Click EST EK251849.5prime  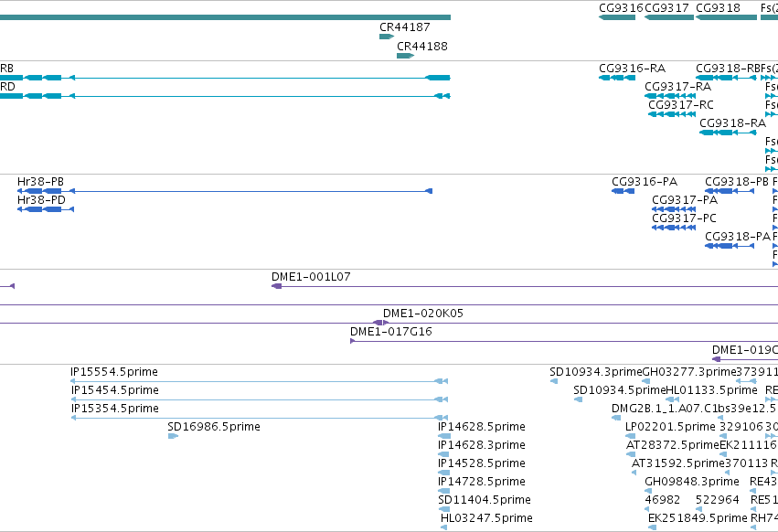click(698, 518)
